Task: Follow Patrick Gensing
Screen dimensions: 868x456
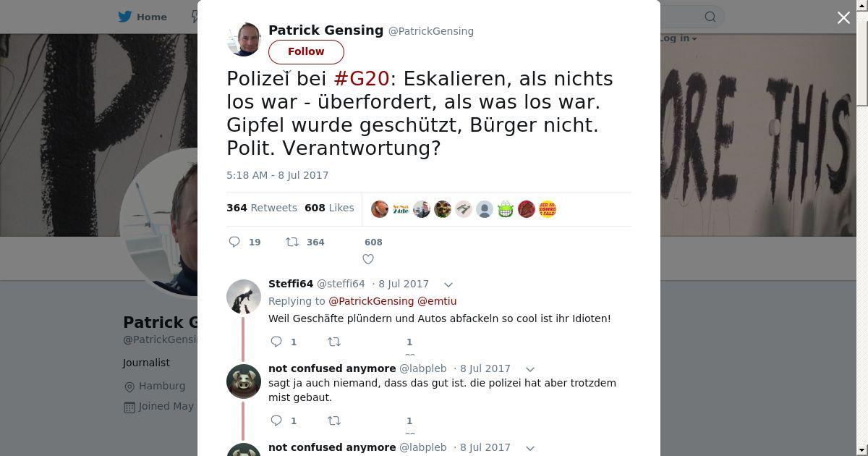Action: click(x=306, y=51)
